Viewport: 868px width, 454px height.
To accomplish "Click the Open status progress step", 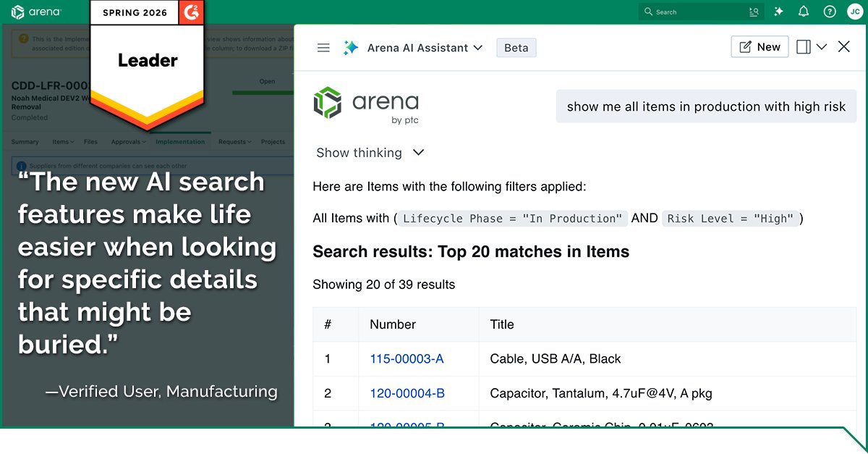I will pyautogui.click(x=267, y=82).
